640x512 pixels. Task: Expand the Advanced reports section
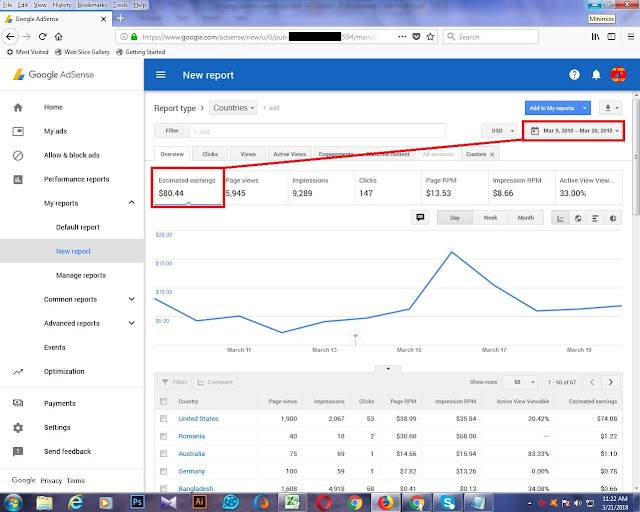[131, 323]
